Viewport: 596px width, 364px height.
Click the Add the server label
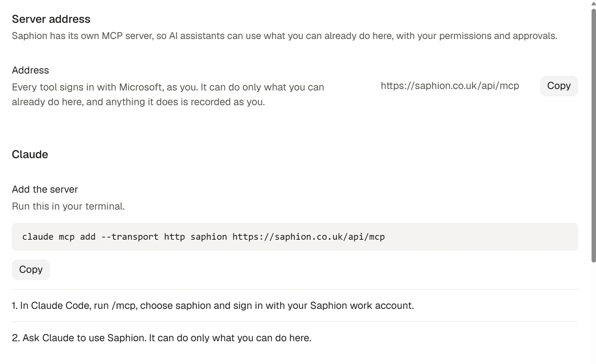(x=45, y=189)
